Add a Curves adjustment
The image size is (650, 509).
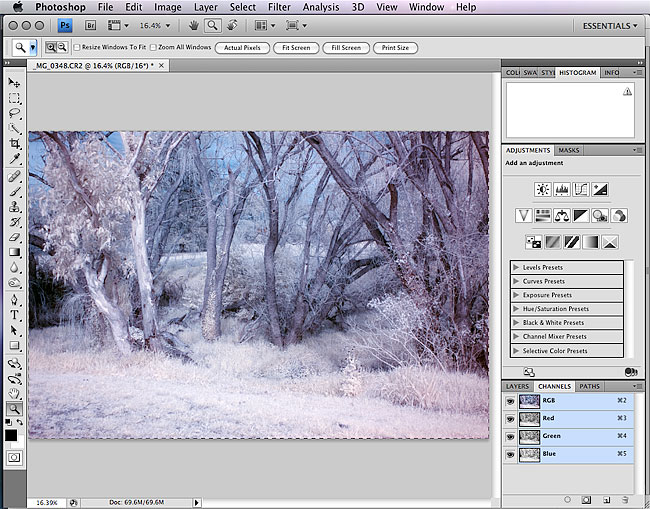581,188
